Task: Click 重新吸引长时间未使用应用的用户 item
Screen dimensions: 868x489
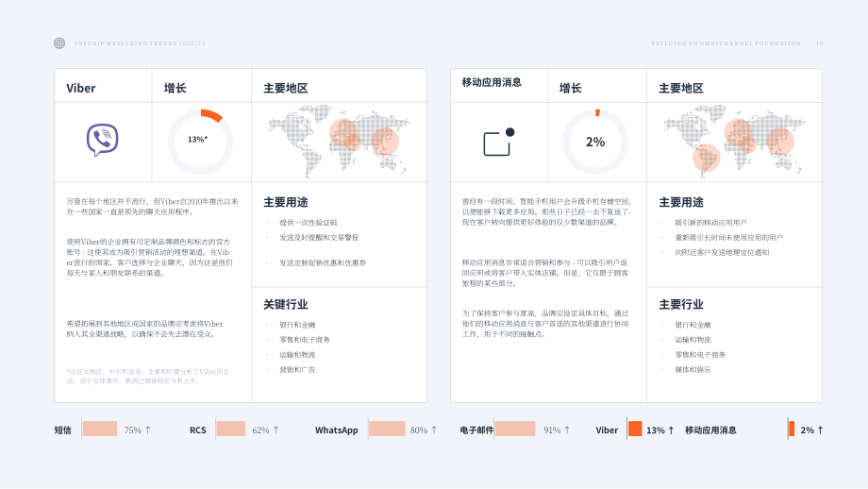Action: [x=728, y=238]
